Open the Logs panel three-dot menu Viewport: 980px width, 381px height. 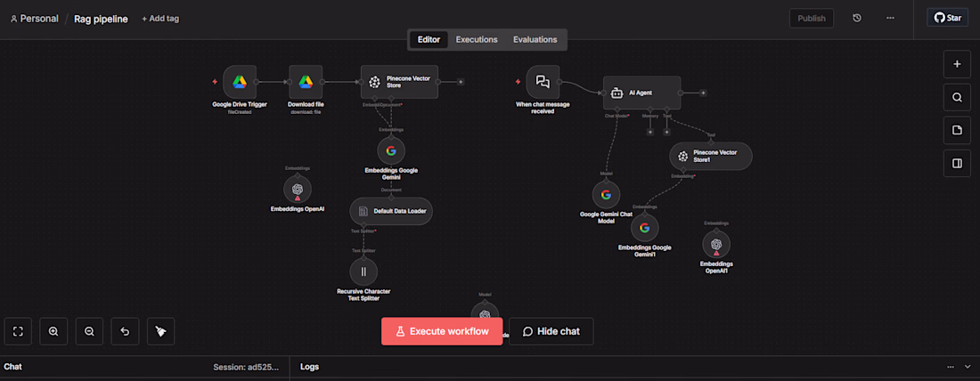(951, 367)
